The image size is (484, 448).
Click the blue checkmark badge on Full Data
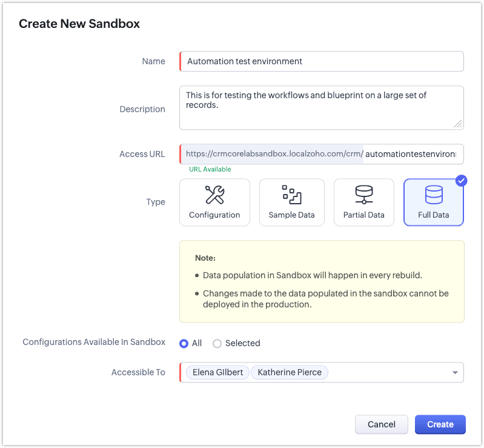pos(462,181)
